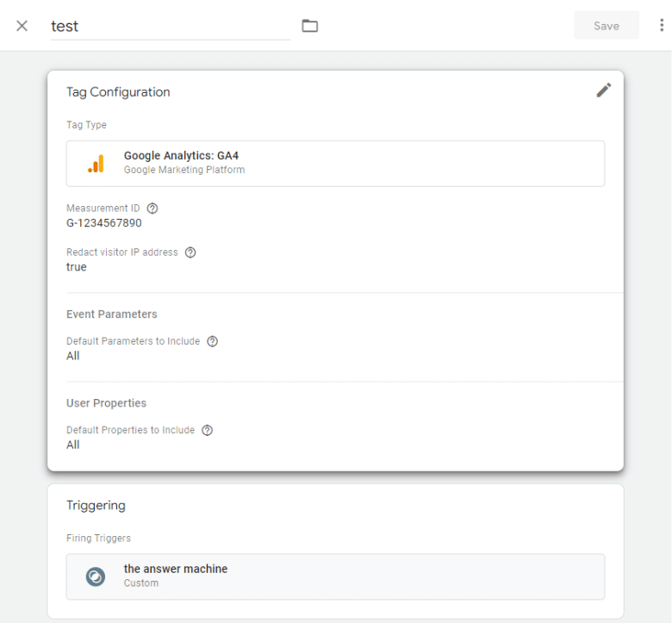
Task: Click the Google Analytics bar chart icon
Action: (x=96, y=164)
